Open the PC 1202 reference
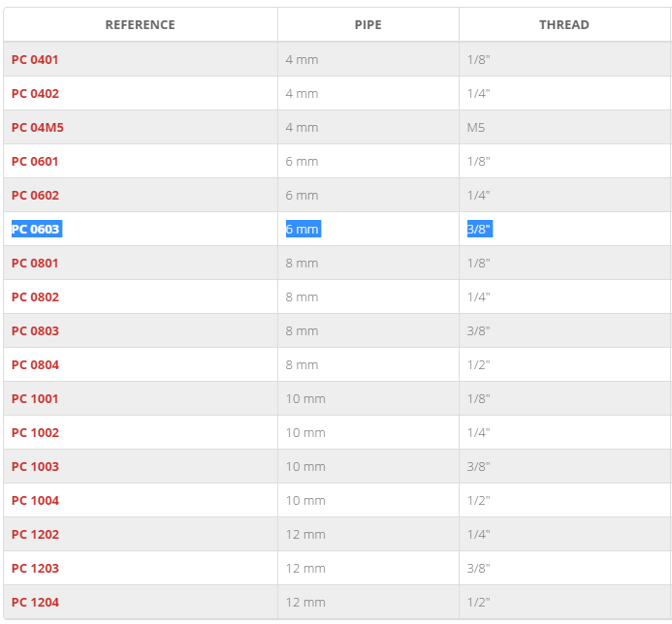 [x=35, y=535]
